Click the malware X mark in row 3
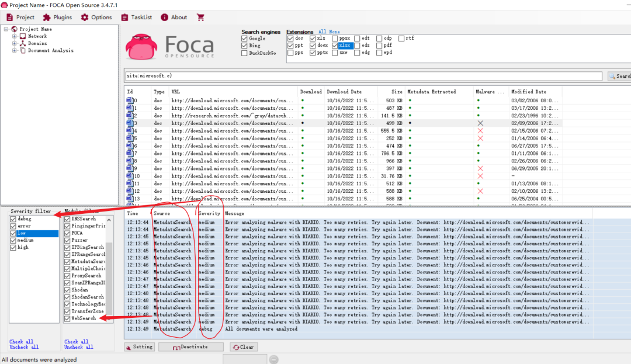This screenshot has width=631, height=364. pos(480,123)
